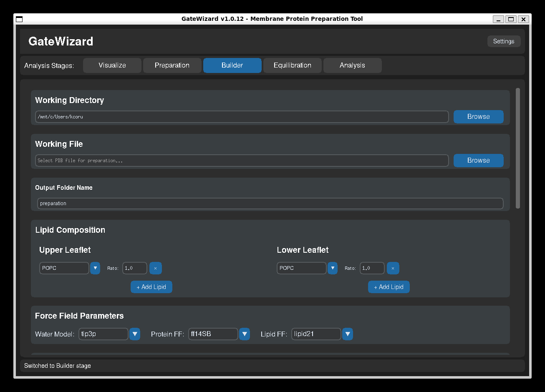Remove the POPC lipid from the Lower Leaflet
Image resolution: width=545 pixels, height=392 pixels.
393,268
